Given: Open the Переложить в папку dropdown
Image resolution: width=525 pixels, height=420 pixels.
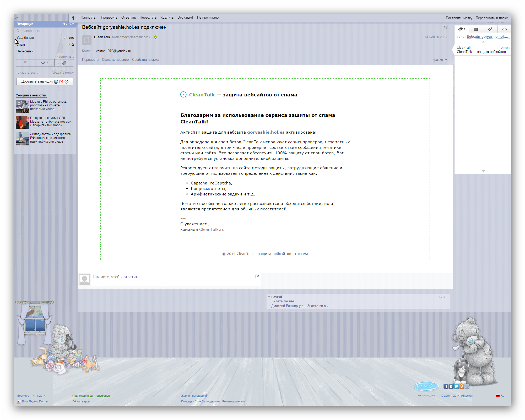Looking at the screenshot, I should point(492,18).
